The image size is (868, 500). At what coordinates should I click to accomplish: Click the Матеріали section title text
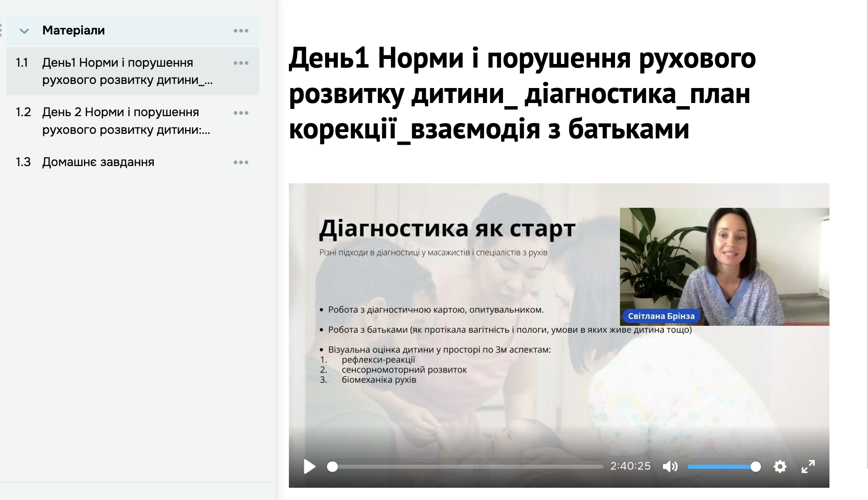(x=73, y=30)
